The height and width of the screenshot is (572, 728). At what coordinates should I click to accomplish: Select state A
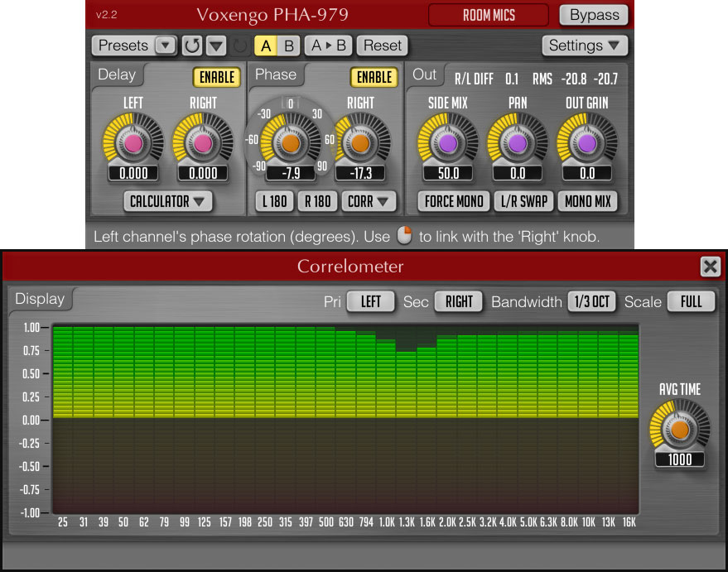(266, 46)
